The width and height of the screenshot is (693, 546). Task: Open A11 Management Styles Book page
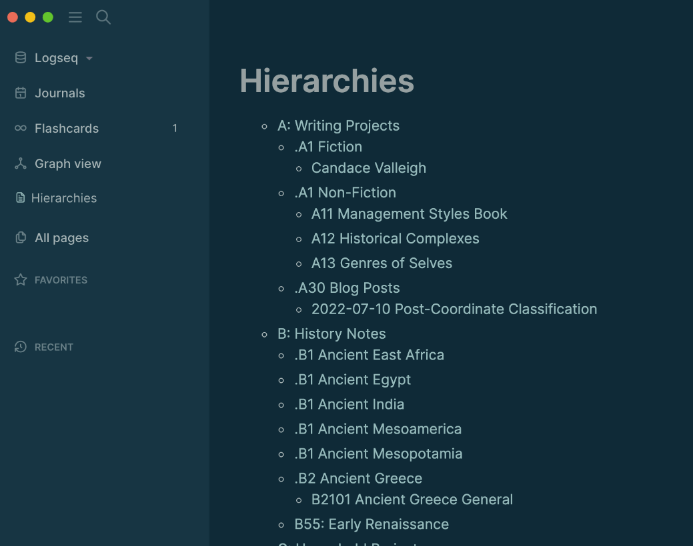coord(409,214)
